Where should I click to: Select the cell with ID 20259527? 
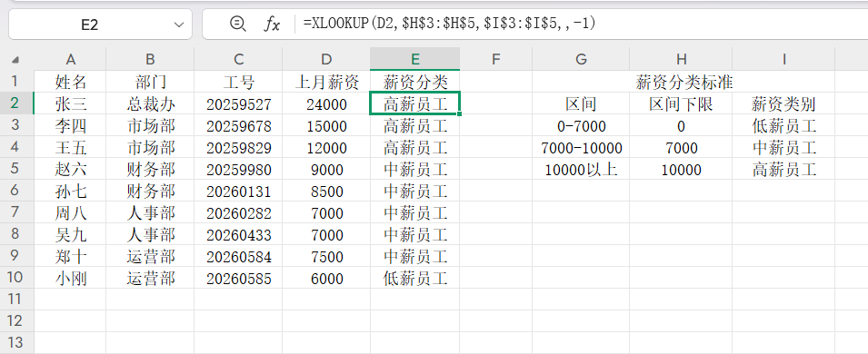point(238,103)
